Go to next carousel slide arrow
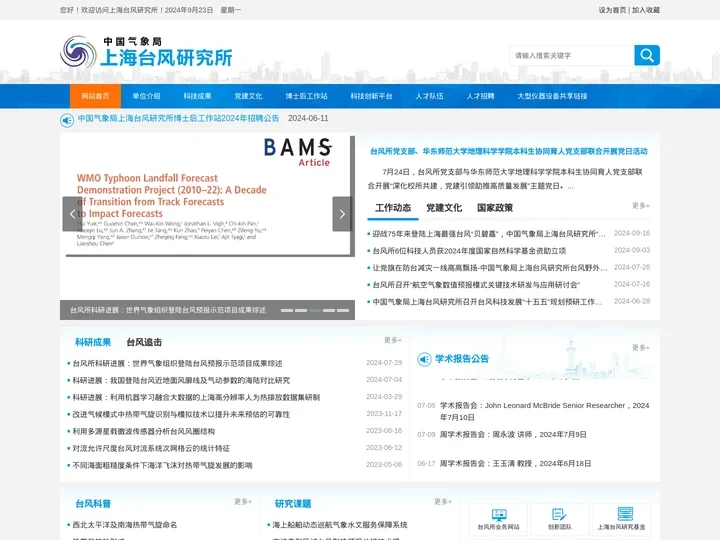The width and height of the screenshot is (720, 540). pyautogui.click(x=342, y=214)
